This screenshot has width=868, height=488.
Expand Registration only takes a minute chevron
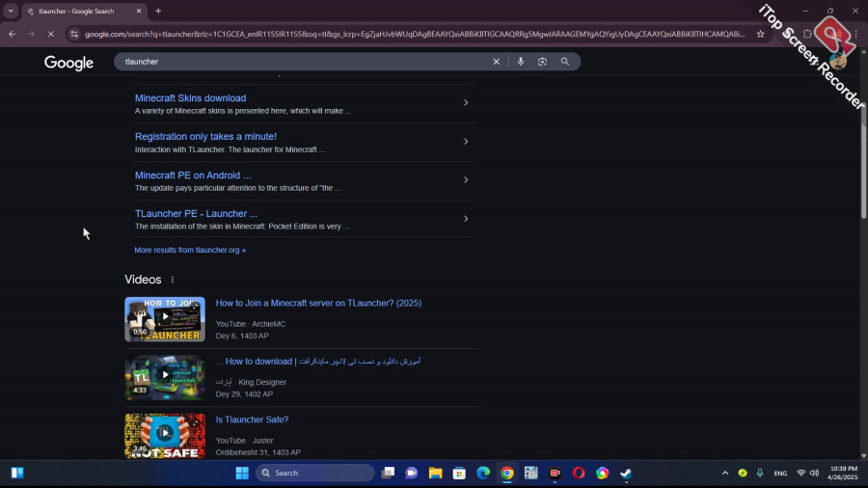pos(466,142)
